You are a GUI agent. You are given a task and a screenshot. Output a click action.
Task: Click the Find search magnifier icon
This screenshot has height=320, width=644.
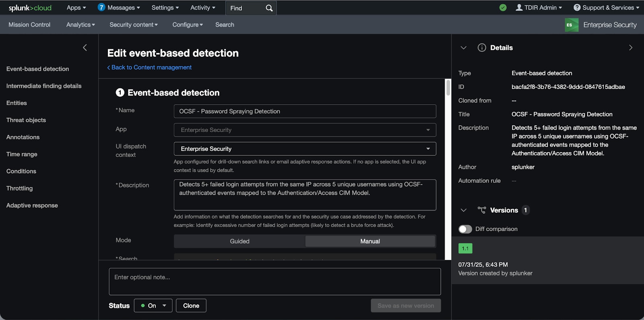coord(269,8)
